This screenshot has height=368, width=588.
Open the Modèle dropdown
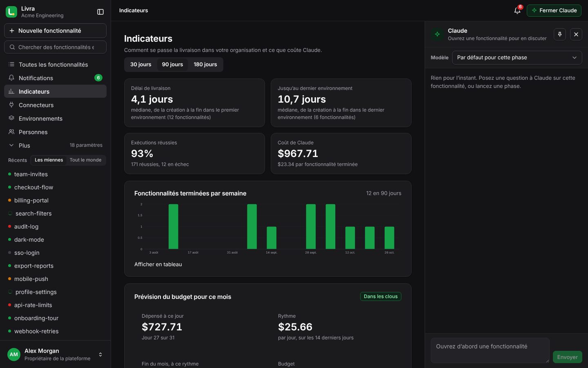click(x=517, y=58)
